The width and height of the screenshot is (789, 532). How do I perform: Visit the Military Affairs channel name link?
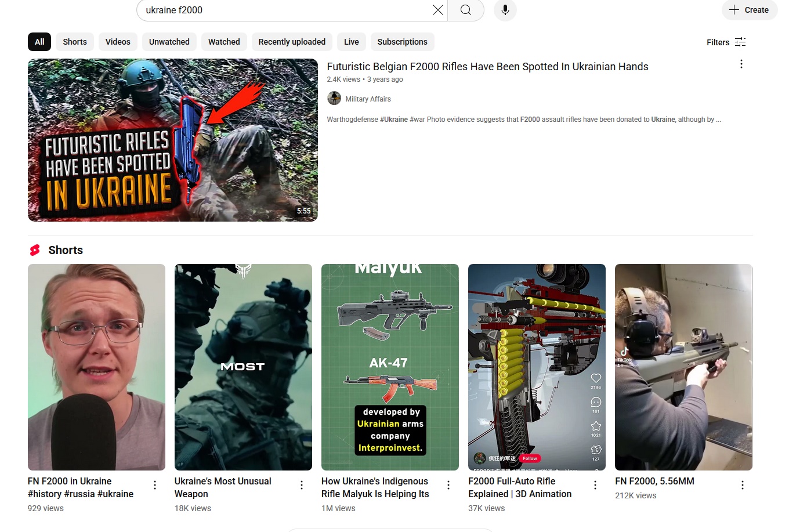368,99
